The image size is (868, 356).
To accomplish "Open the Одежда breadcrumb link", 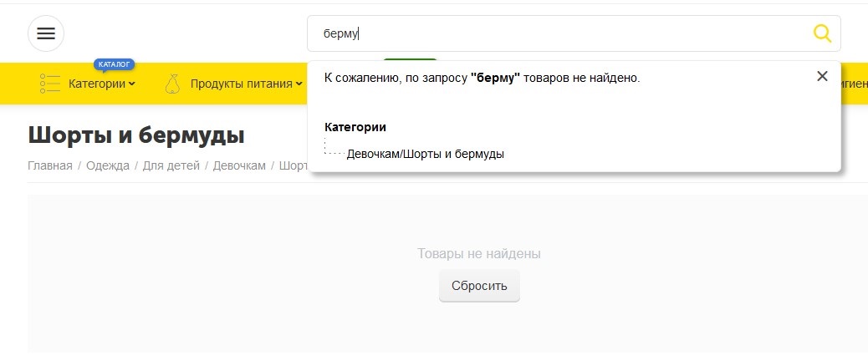I will [108, 165].
